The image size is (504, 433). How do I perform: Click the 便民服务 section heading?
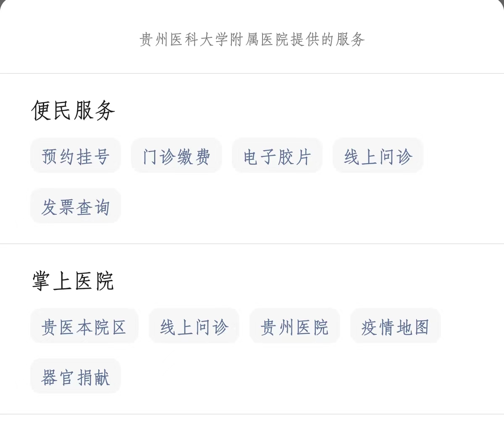tap(73, 110)
